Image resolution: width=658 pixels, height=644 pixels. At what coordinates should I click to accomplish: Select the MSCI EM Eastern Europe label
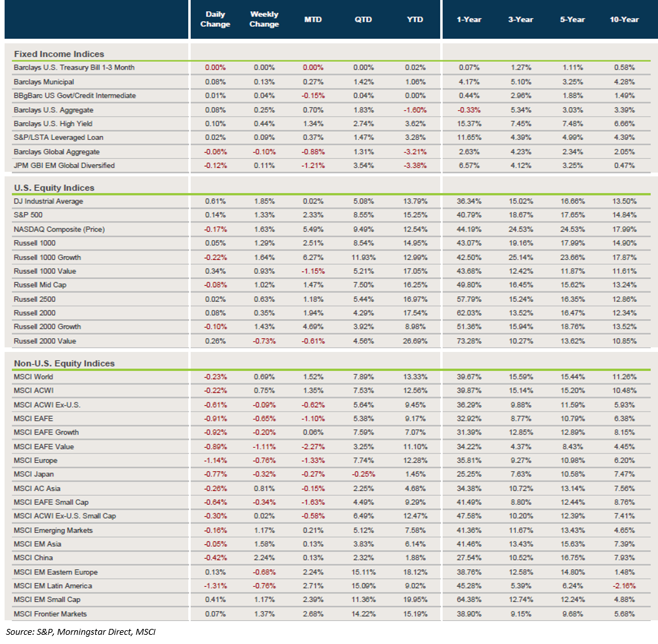[55, 572]
